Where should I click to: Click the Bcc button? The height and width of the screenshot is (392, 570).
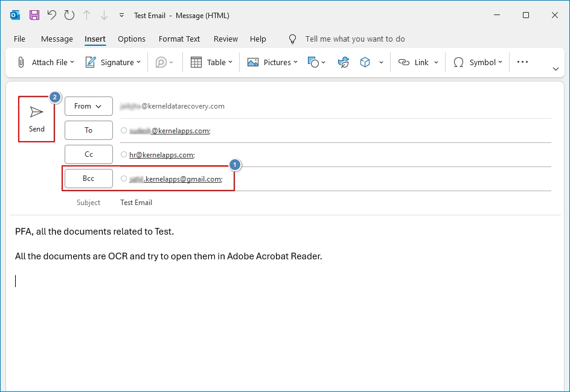[89, 179]
